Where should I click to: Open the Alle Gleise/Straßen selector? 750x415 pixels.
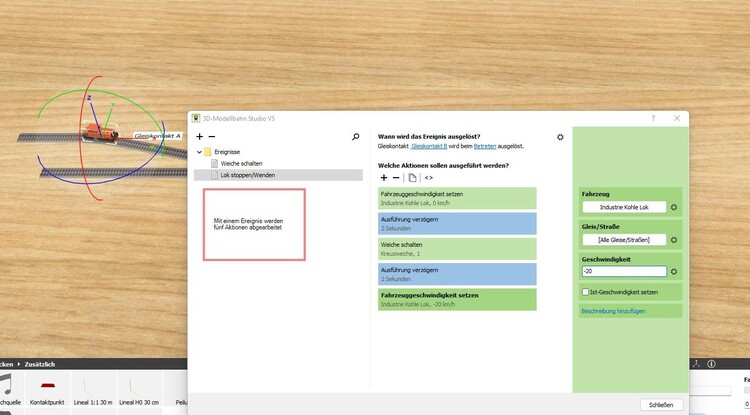coord(624,240)
